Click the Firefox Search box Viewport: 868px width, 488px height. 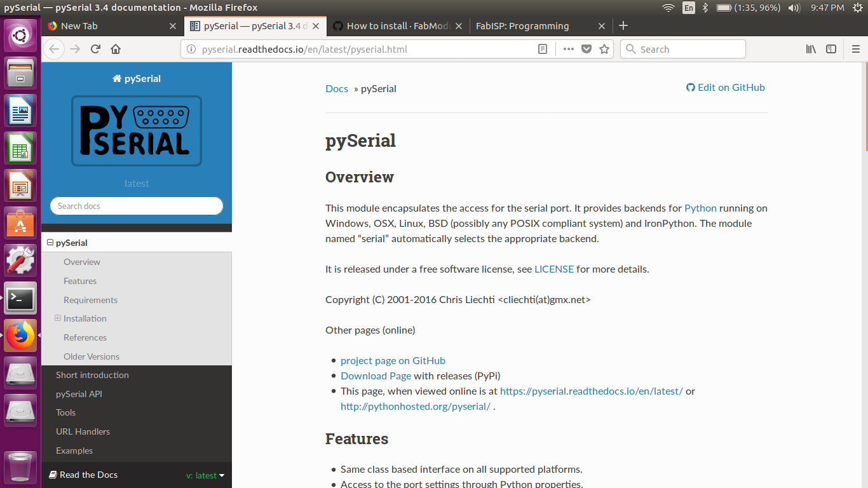pyautogui.click(x=683, y=49)
